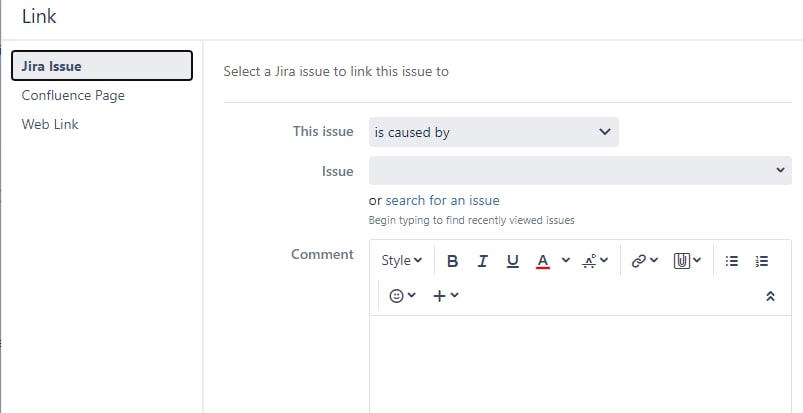Insert a bulleted list

732,261
